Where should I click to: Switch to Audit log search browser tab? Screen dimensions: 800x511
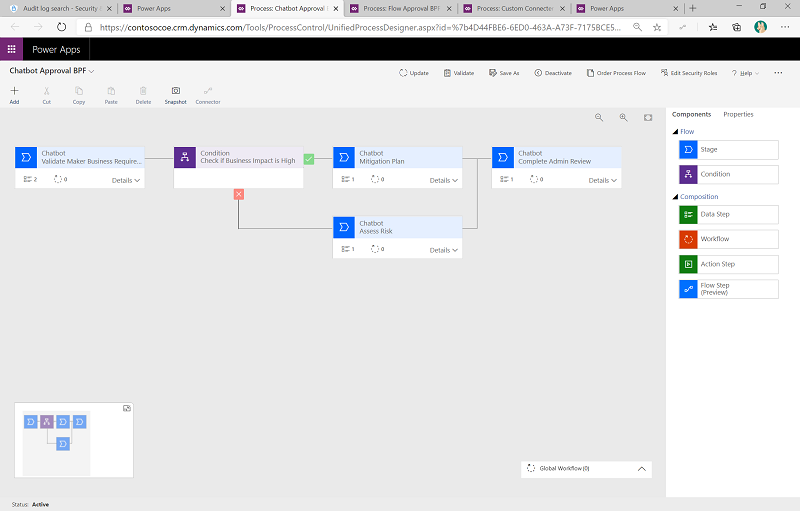point(60,8)
